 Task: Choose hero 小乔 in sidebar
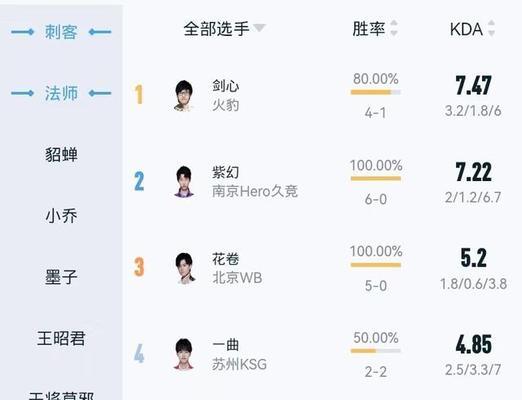(x=61, y=216)
